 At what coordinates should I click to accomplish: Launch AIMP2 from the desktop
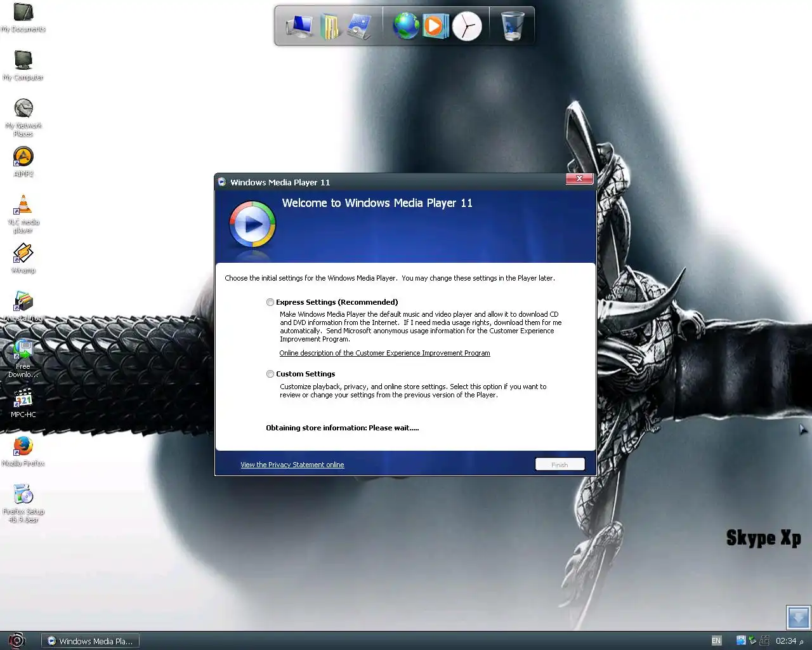pos(23,162)
